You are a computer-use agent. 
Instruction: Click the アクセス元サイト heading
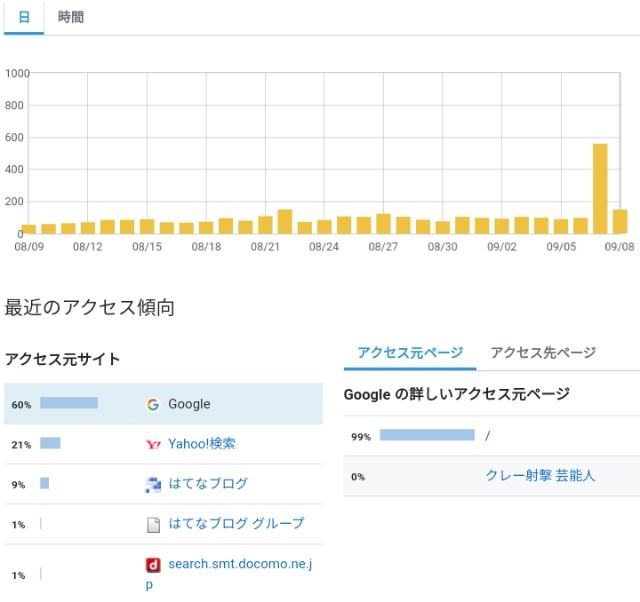pyautogui.click(x=62, y=359)
